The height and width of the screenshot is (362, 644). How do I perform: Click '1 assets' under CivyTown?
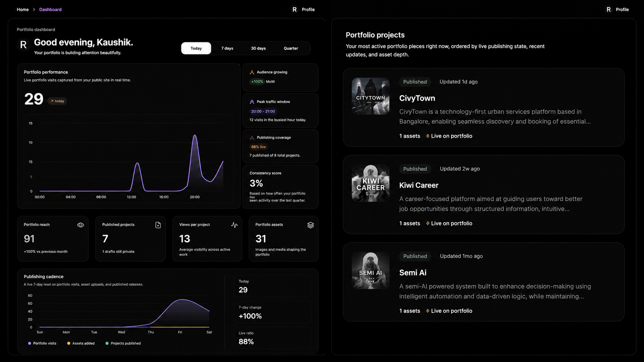coord(409,136)
